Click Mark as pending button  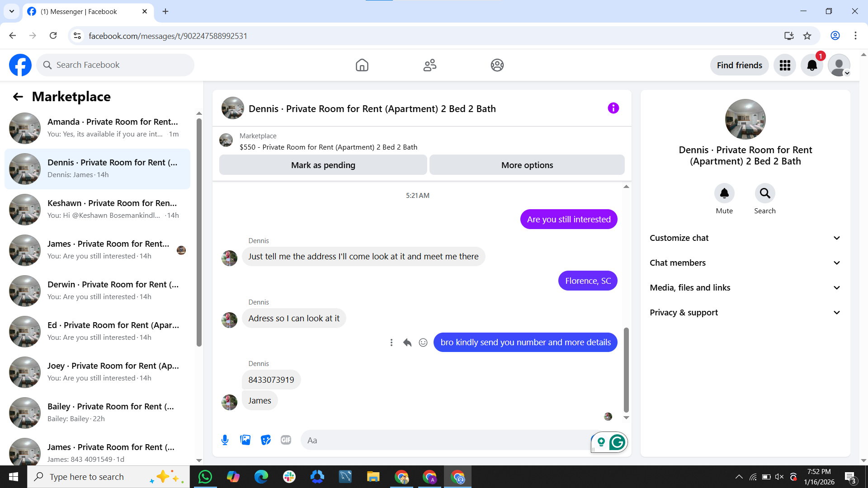[x=323, y=165]
